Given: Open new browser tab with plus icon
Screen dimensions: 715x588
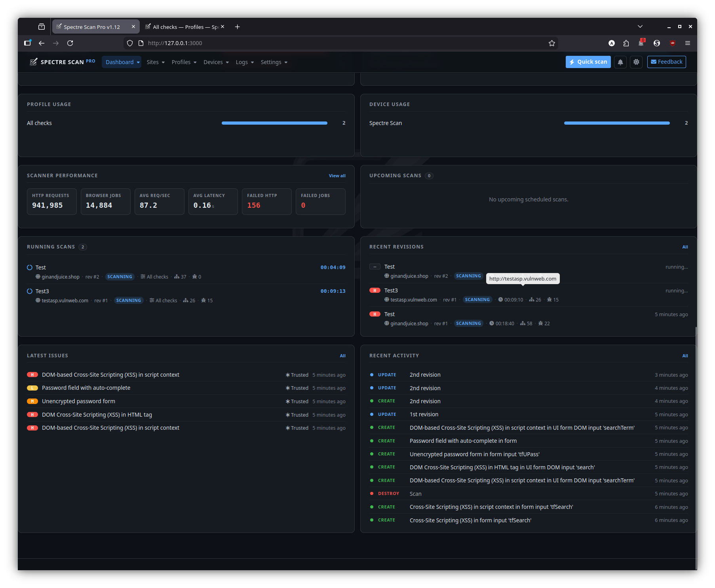Looking at the screenshot, I should [x=237, y=27].
